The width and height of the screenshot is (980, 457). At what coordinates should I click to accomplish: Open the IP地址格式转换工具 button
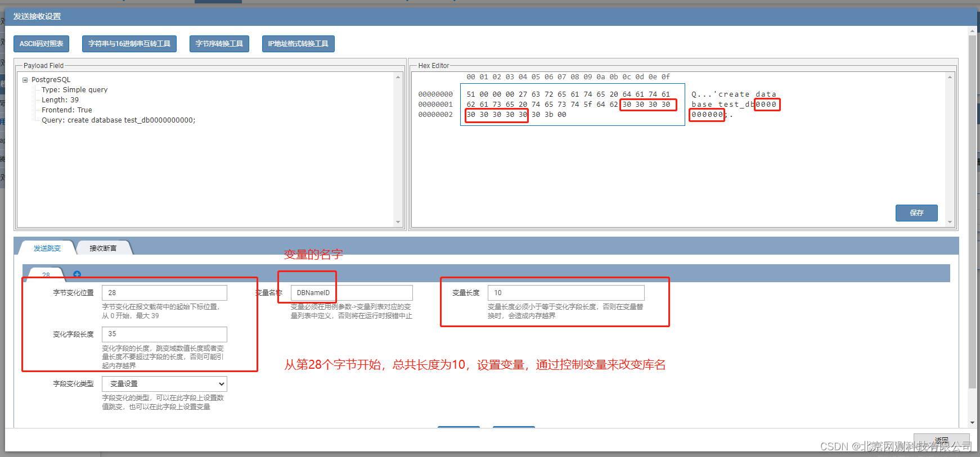click(298, 44)
